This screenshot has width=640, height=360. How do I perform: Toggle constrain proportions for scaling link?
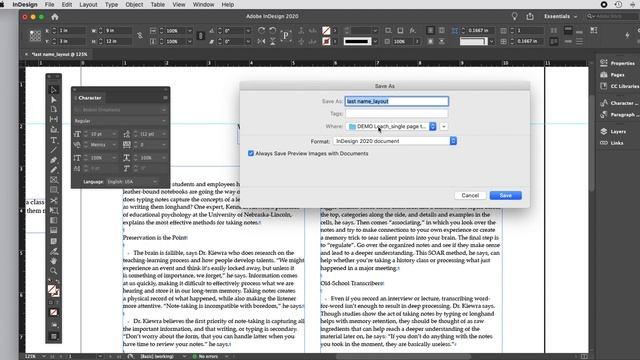(x=200, y=36)
